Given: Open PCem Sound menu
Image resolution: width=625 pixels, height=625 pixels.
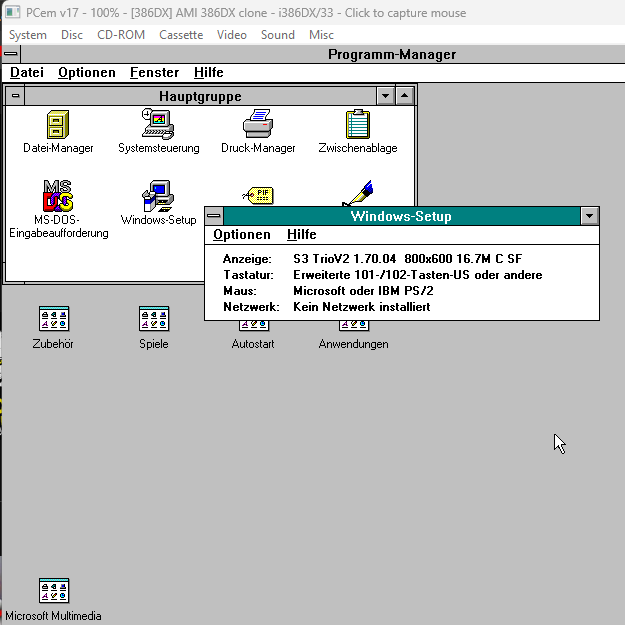Looking at the screenshot, I should pyautogui.click(x=278, y=35).
